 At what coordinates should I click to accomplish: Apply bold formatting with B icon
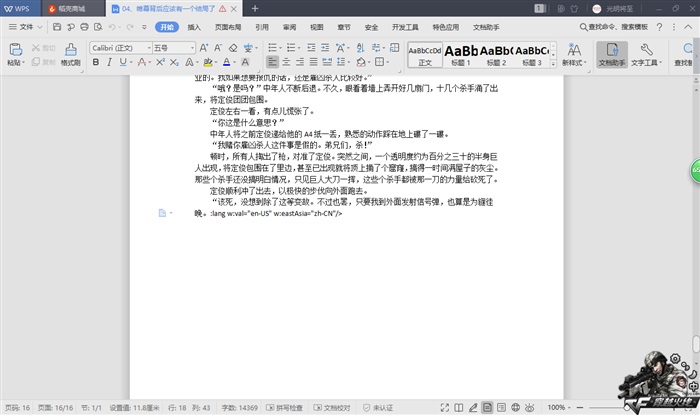[x=96, y=62]
